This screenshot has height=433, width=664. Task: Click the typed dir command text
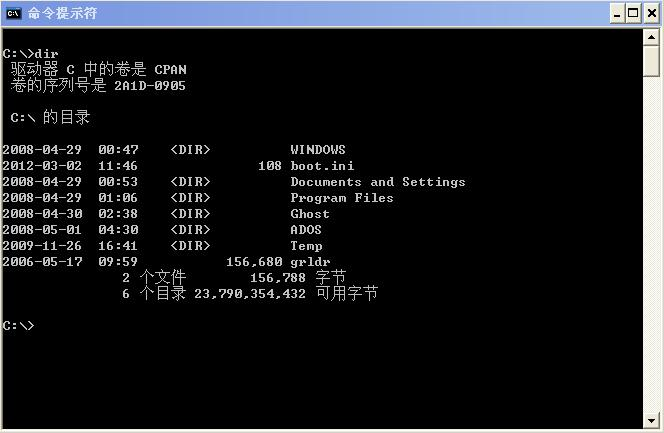46,53
